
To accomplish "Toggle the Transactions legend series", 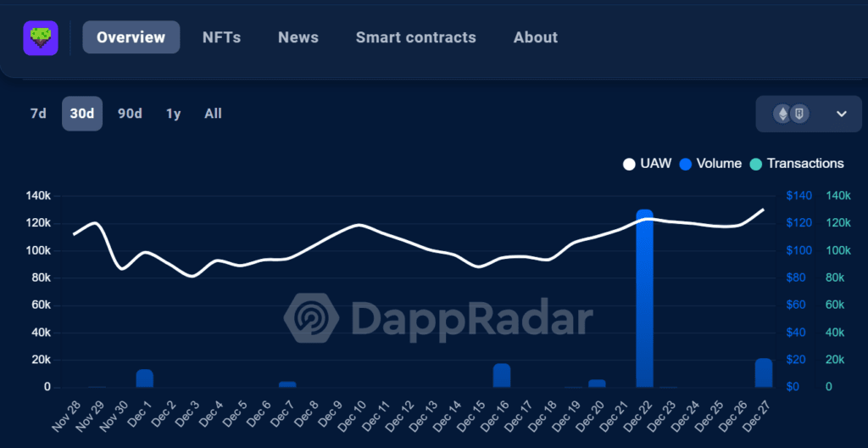I will click(x=797, y=164).
